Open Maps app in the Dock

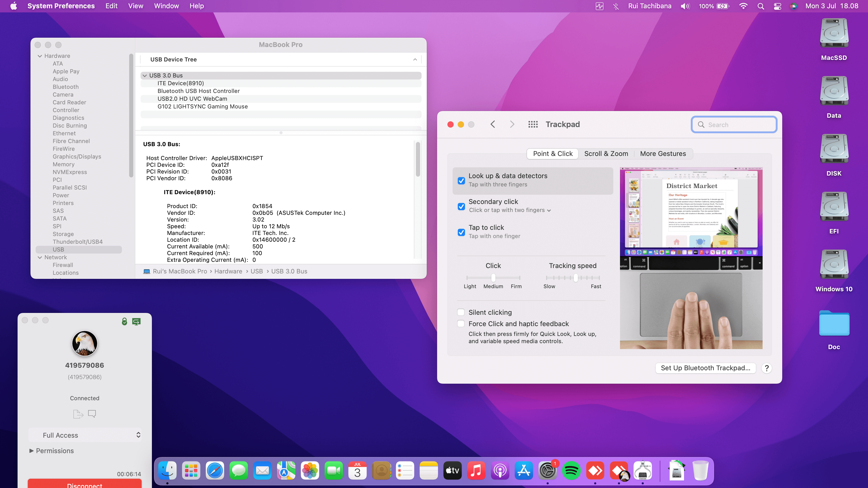point(286,470)
